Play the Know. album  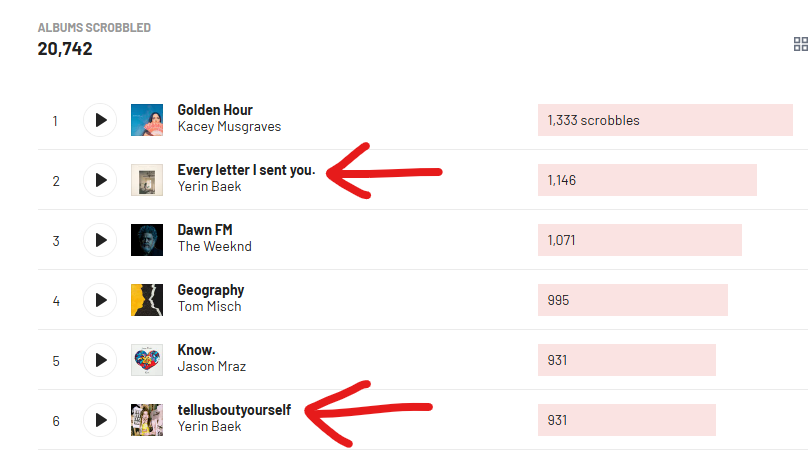pos(100,360)
